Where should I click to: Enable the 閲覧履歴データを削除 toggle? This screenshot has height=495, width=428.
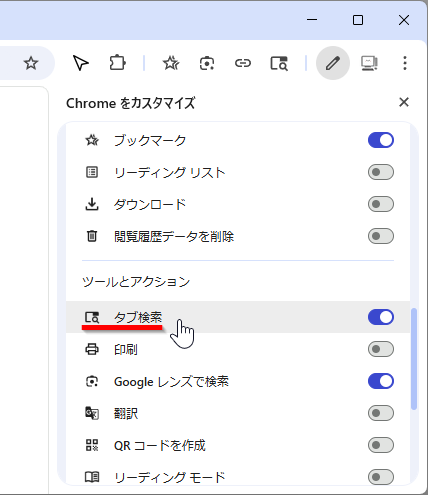pyautogui.click(x=381, y=236)
